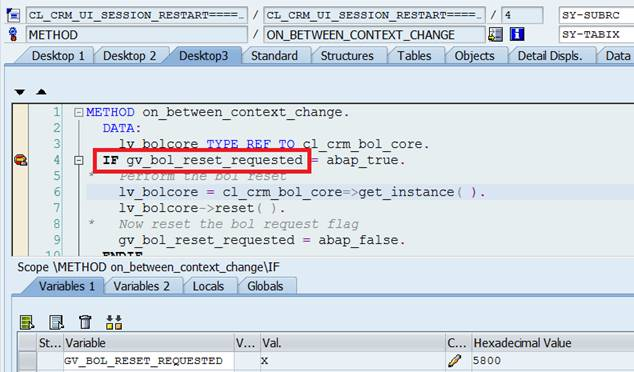Image resolution: width=634 pixels, height=372 pixels.
Task: Click the ON_BETWEEN_CONTEXT_CHANGE field
Action: coord(374,35)
